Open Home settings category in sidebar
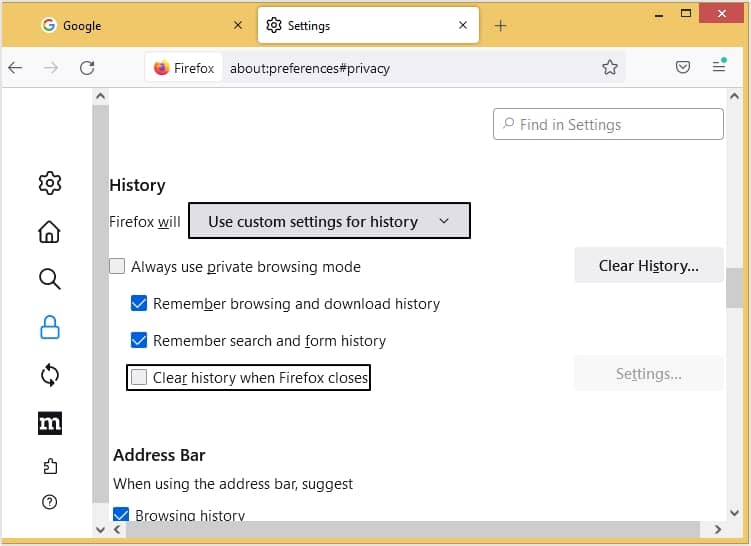This screenshot has width=751, height=546. point(49,232)
